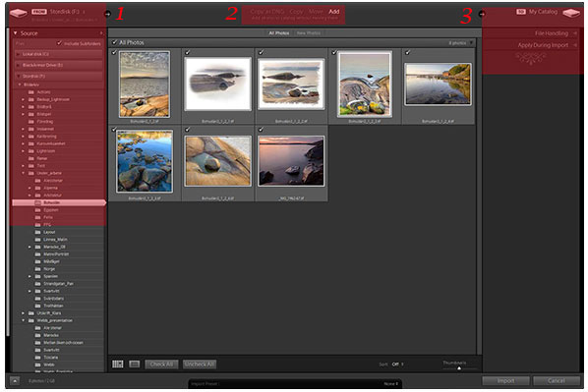Select the highlighted Bohuslän folder row

tap(59, 202)
